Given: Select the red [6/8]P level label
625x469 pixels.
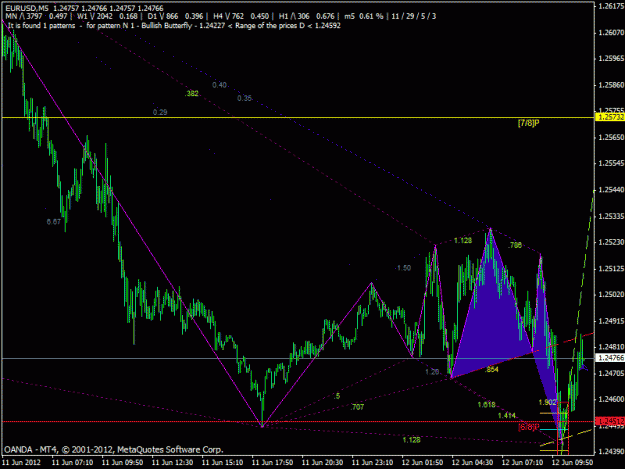Looking at the screenshot, I should click(529, 427).
